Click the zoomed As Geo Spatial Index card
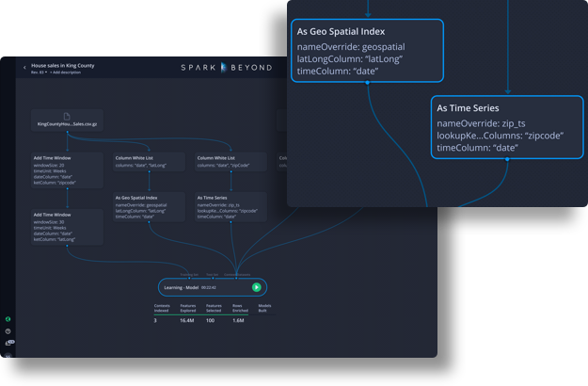588x386 pixels. (x=367, y=51)
